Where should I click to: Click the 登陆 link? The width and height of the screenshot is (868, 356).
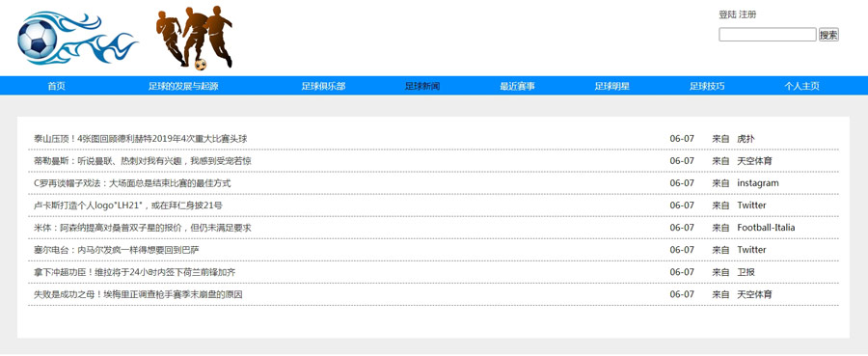coord(727,14)
